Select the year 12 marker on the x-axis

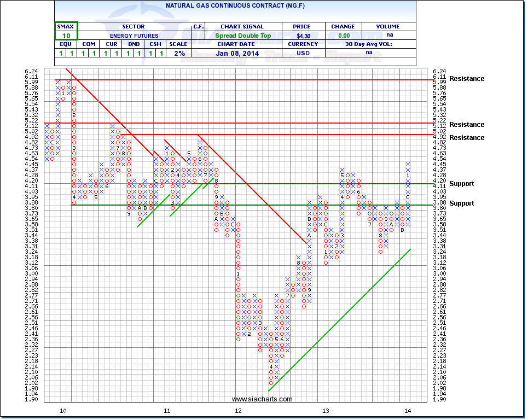tap(238, 410)
